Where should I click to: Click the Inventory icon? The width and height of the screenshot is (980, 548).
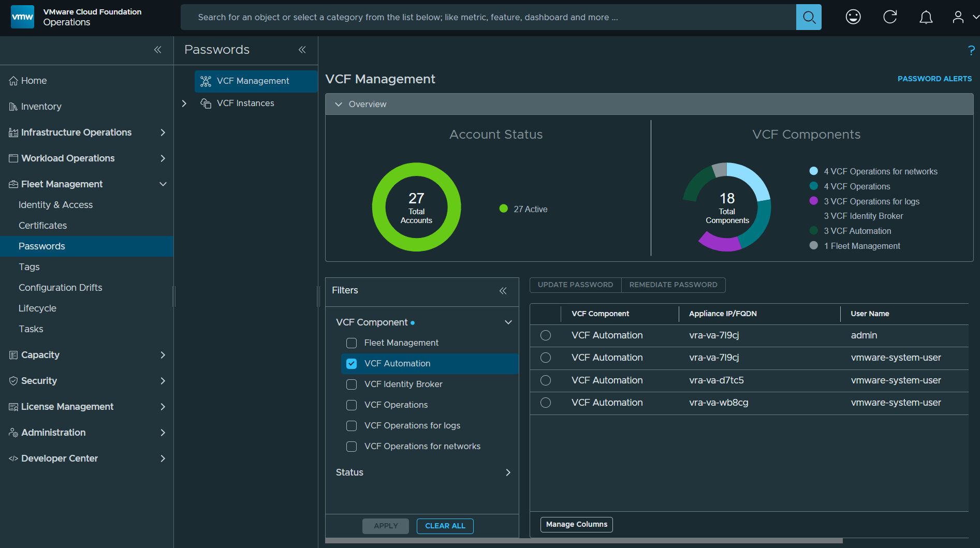point(13,107)
